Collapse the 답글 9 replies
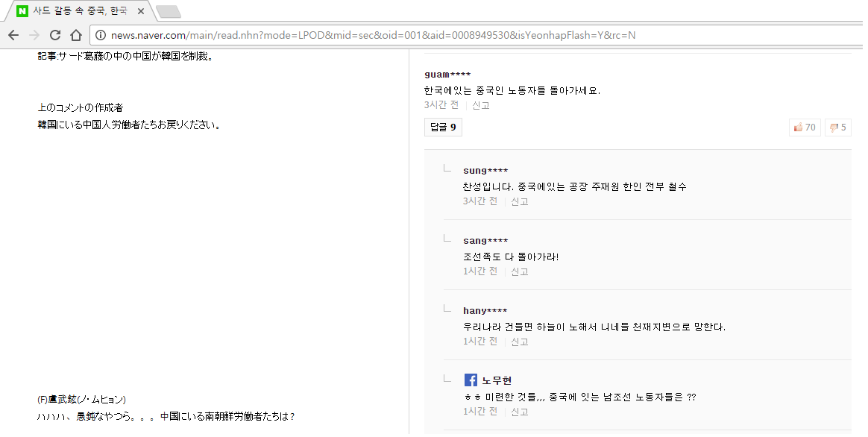Image resolution: width=868 pixels, height=437 pixels. coord(443,128)
